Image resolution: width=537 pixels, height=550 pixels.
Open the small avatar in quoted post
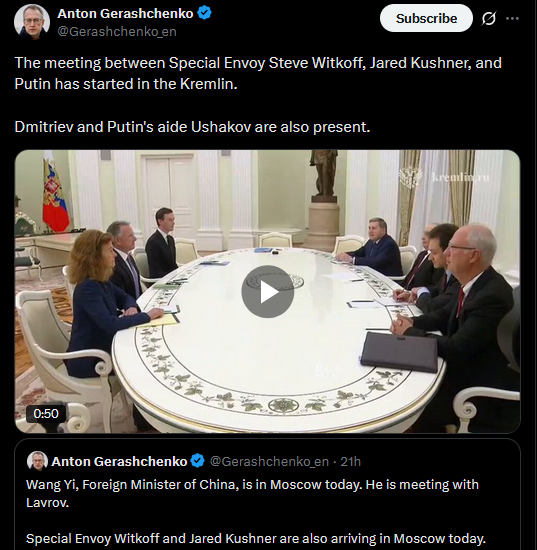point(37,461)
